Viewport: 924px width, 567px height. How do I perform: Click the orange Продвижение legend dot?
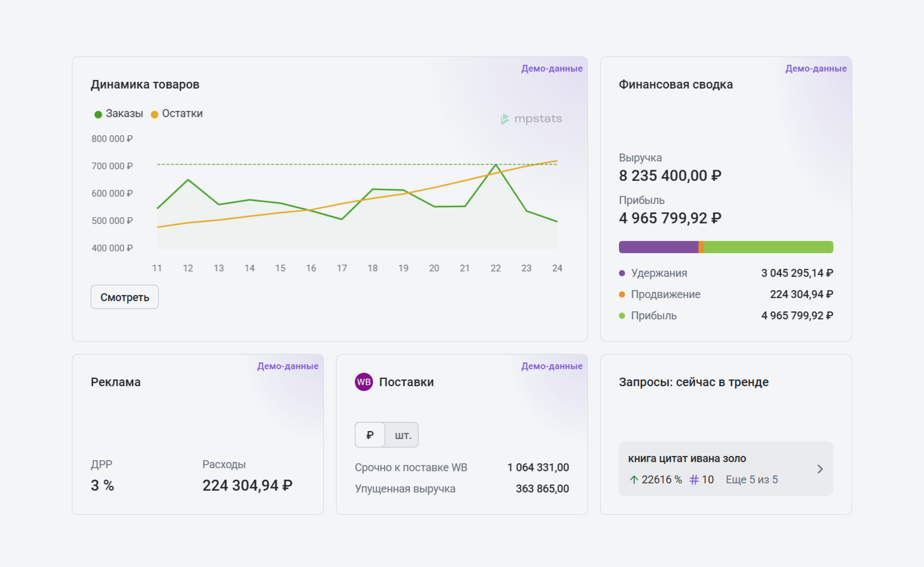622,294
